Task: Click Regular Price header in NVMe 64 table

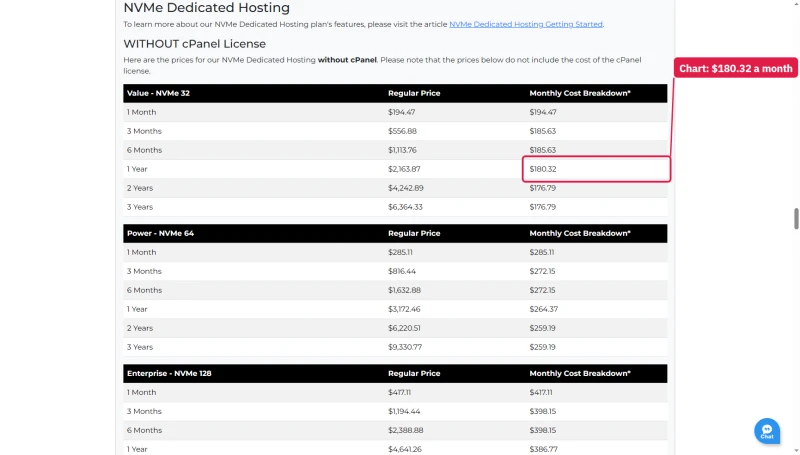Action: point(414,233)
